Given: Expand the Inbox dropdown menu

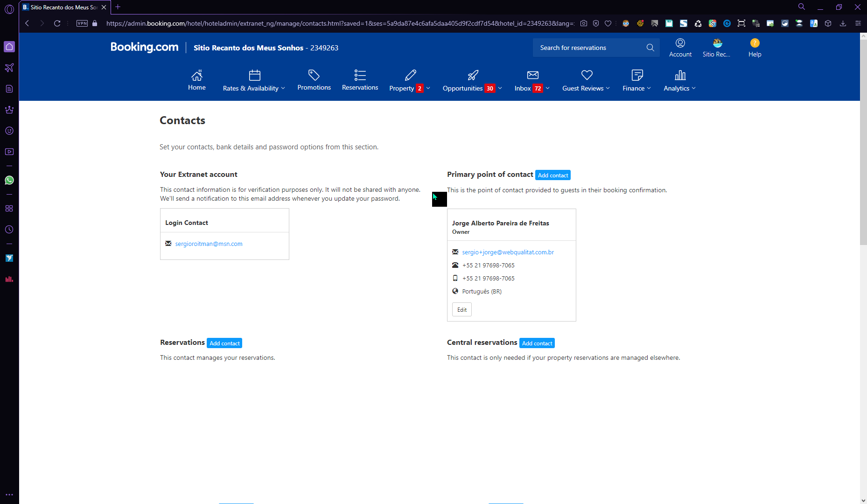Looking at the screenshot, I should point(532,80).
